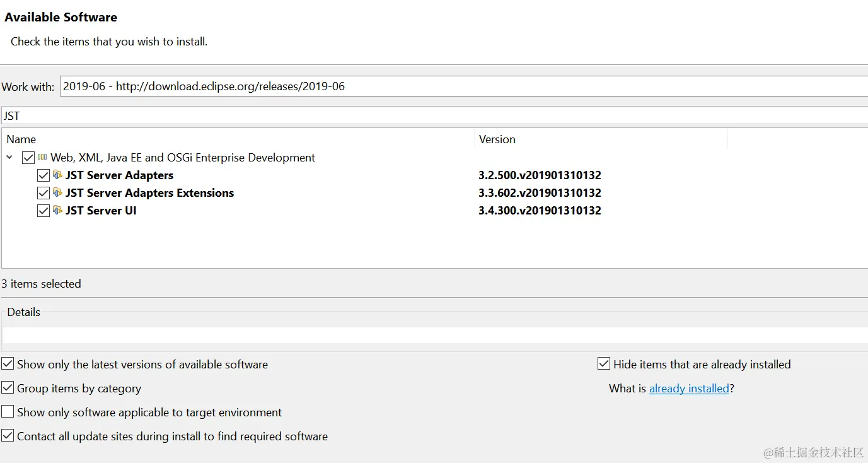This screenshot has width=868, height=463.
Task: Toggle Contact all update sites during install
Action: pos(8,436)
